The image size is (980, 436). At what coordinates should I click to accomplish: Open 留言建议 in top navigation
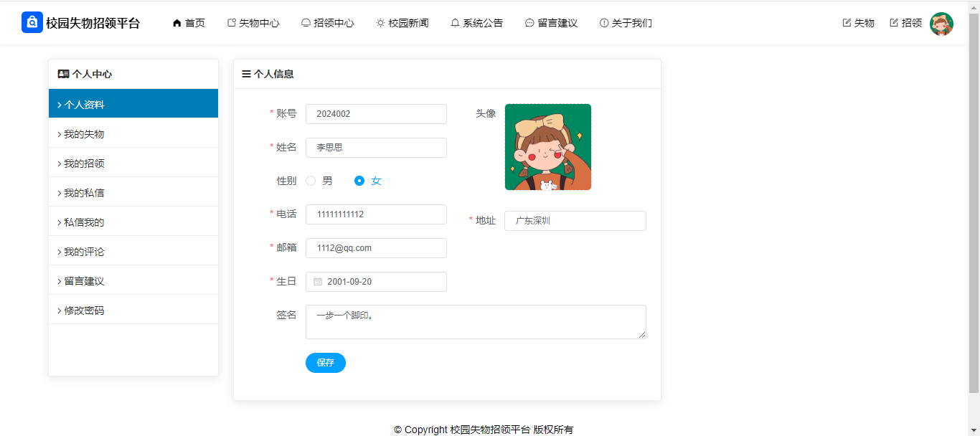coord(552,23)
